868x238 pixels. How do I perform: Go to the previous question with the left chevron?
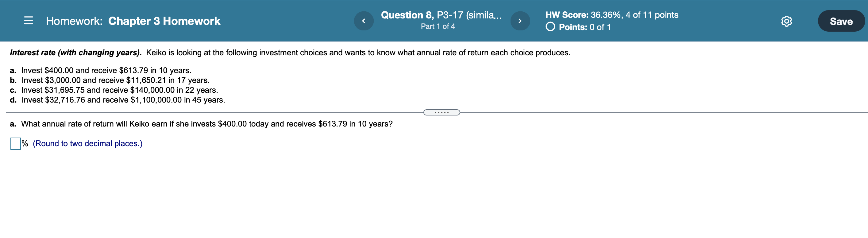363,21
